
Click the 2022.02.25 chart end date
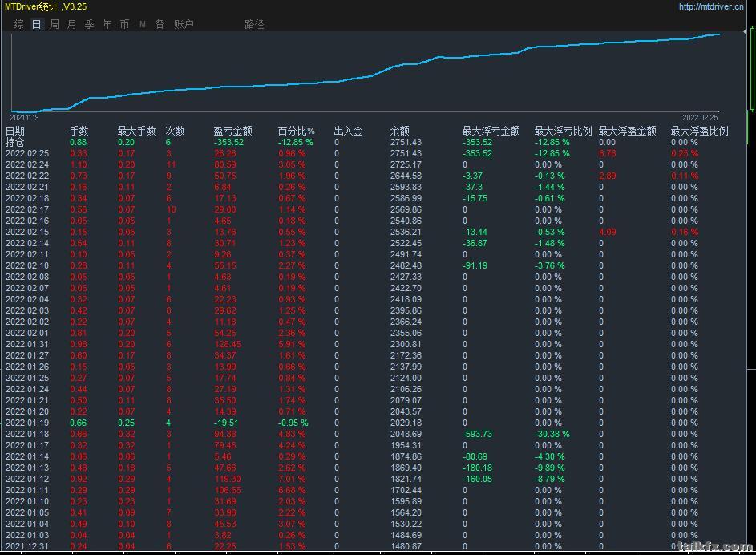(x=700, y=117)
